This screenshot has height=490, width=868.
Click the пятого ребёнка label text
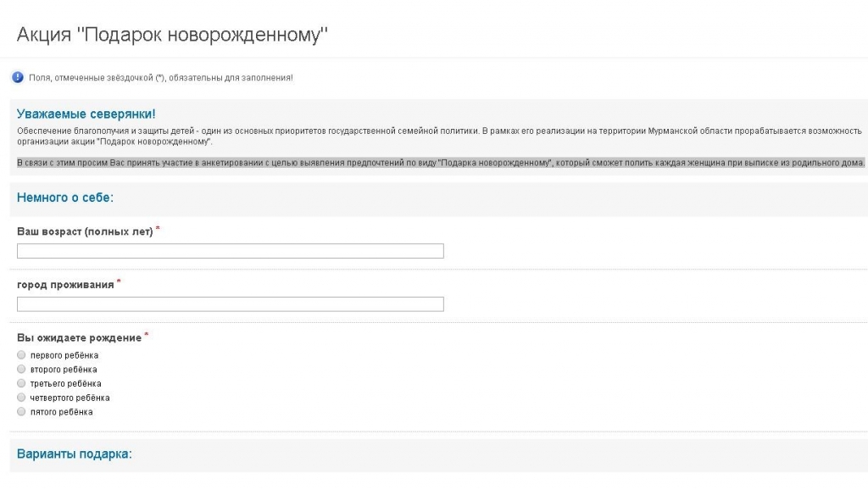point(61,412)
